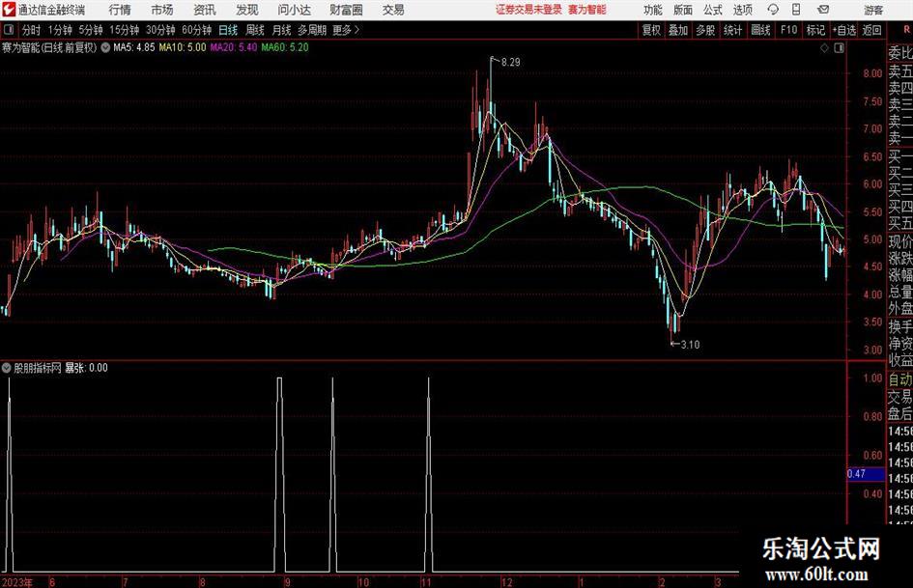The image size is (913, 588).
Task: Click the diamond icon at chart top right
Action: tap(824, 48)
